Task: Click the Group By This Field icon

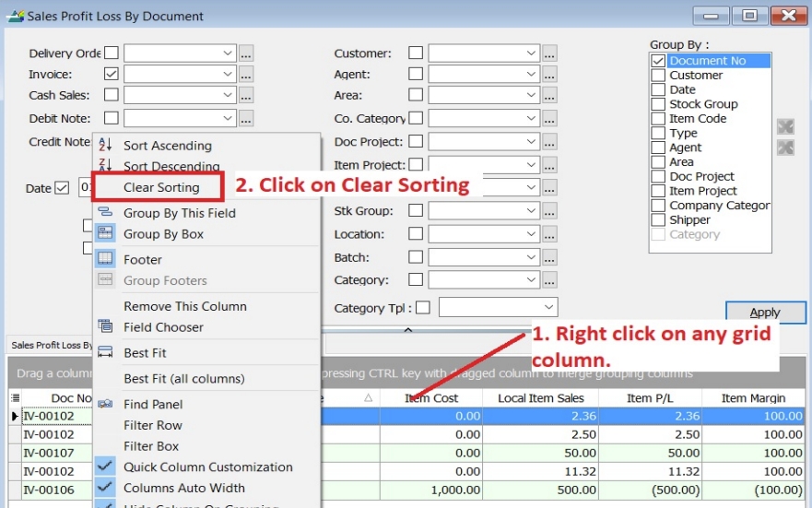Action: (x=105, y=213)
